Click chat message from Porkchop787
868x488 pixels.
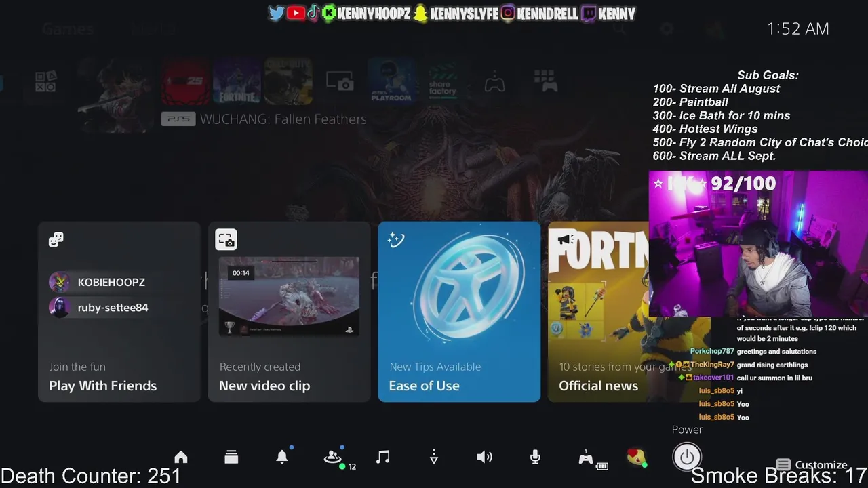(x=753, y=352)
